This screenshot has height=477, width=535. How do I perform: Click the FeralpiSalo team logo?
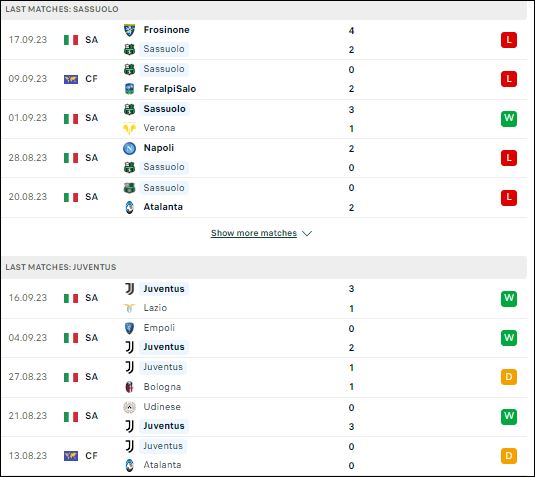[129, 89]
